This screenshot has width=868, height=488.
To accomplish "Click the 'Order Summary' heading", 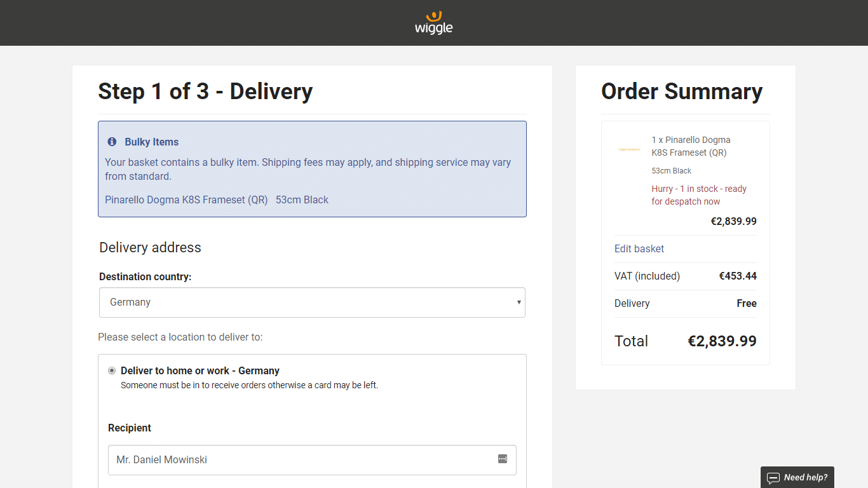I will (682, 91).
